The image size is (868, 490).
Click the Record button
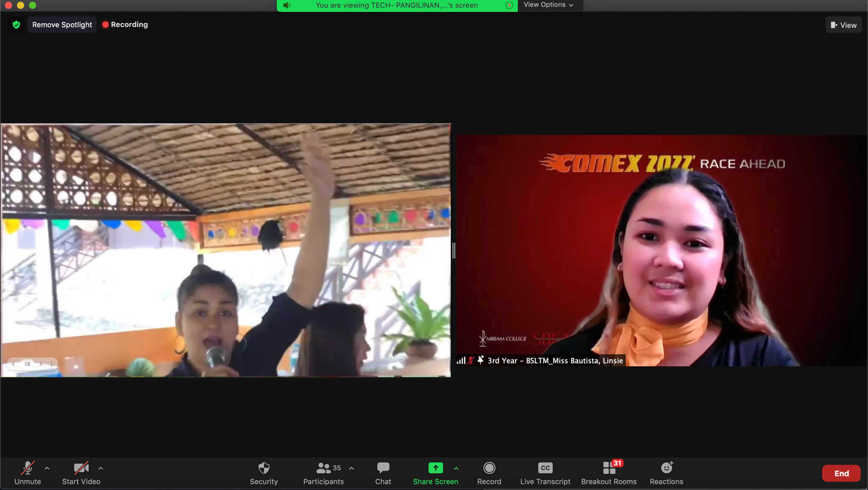point(489,473)
